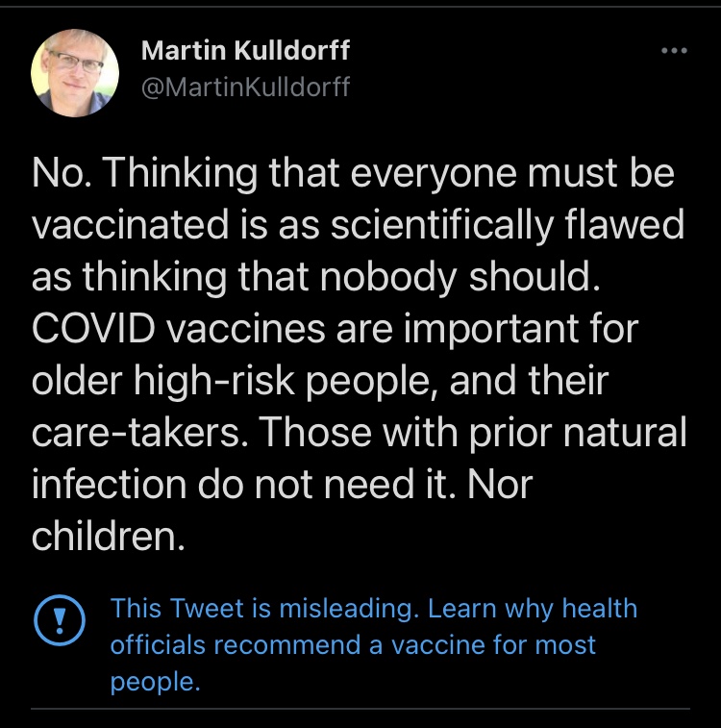Click "No." at the tweet's start
The height and width of the screenshot is (728, 721).
click(61, 174)
